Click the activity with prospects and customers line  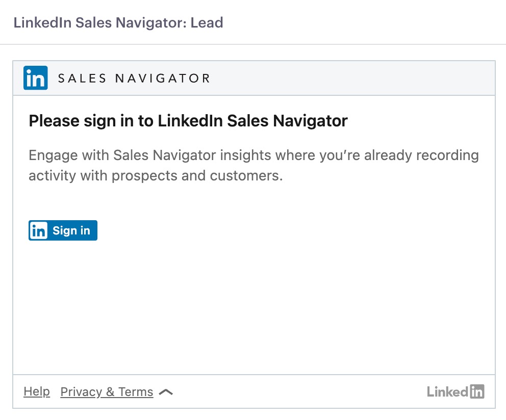[156, 176]
